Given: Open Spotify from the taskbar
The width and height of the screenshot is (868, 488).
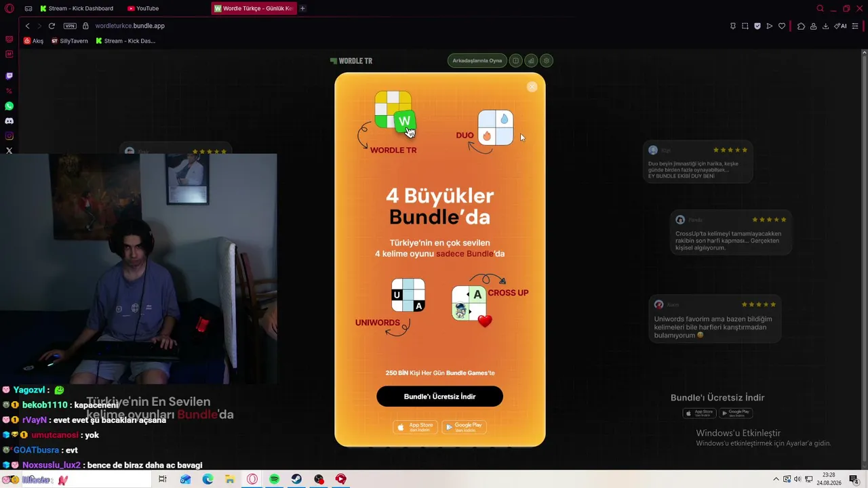Looking at the screenshot, I should point(274,479).
